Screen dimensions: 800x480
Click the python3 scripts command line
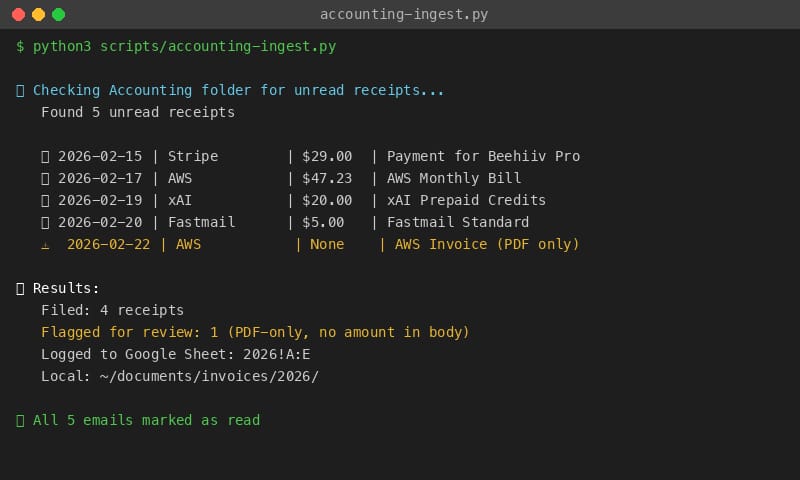click(176, 46)
